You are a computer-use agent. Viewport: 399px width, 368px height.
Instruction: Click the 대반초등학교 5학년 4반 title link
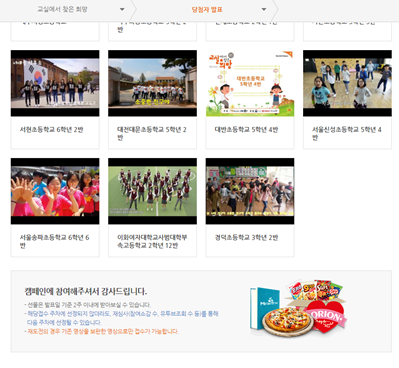click(246, 130)
